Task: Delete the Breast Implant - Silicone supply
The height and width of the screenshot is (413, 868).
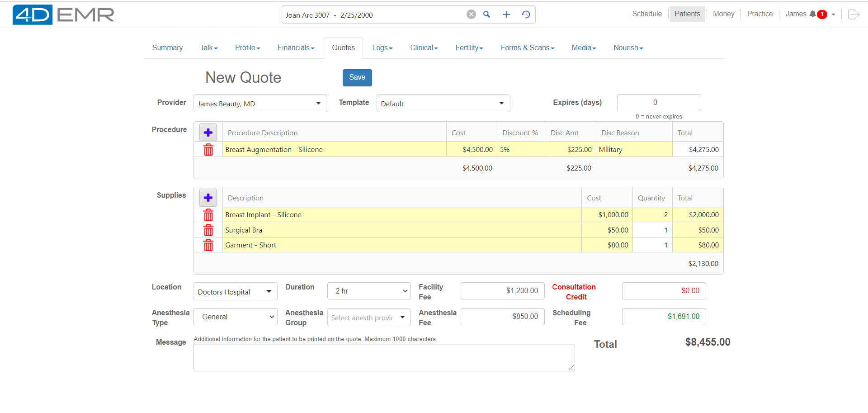Action: click(208, 215)
